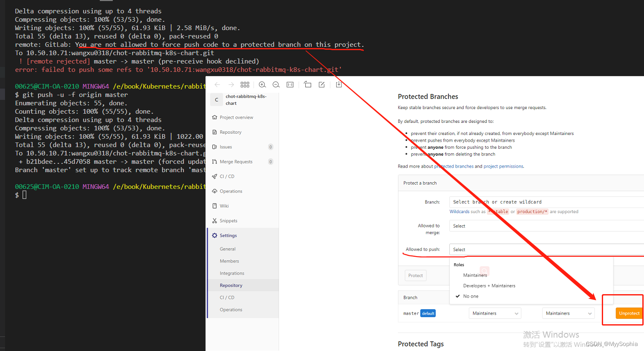The image size is (644, 351).
Task: Click the orange Unprotect button
Action: click(x=629, y=313)
